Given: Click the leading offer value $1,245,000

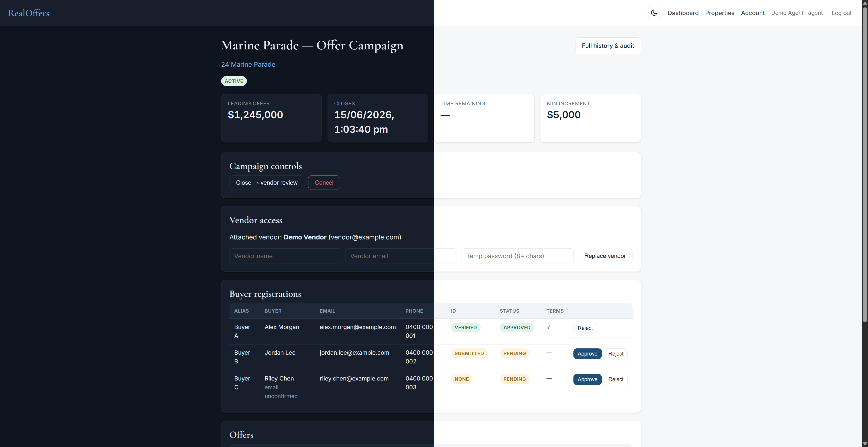Looking at the screenshot, I should [x=255, y=115].
